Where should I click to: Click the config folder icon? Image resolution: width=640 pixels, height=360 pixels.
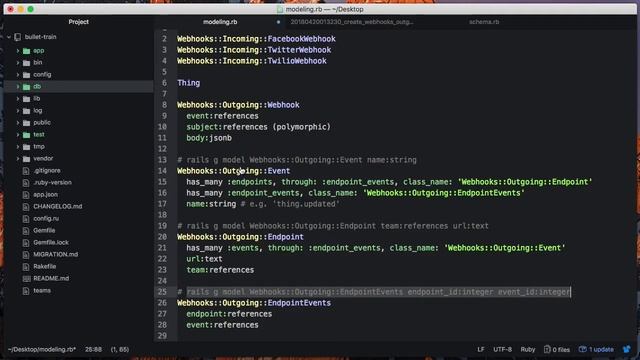click(x=27, y=75)
